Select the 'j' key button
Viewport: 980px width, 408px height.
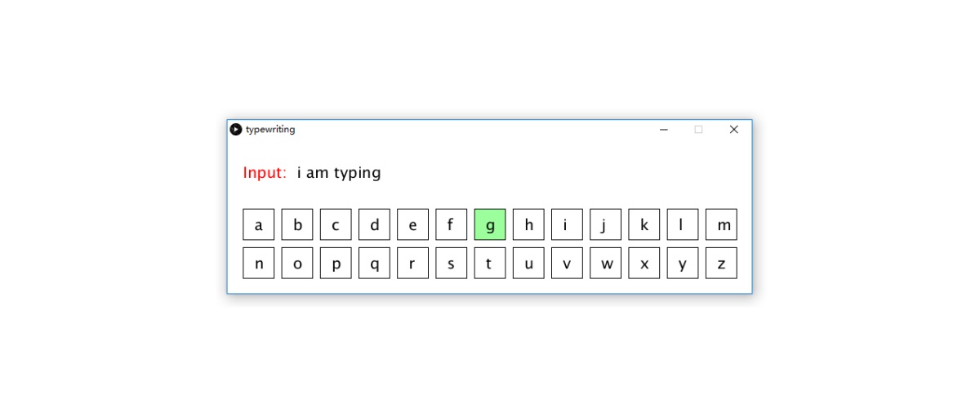pyautogui.click(x=606, y=224)
